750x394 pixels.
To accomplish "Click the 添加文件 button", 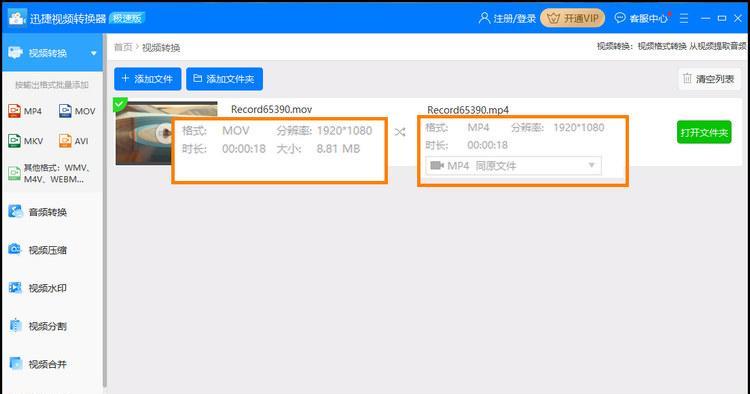I will (147, 79).
